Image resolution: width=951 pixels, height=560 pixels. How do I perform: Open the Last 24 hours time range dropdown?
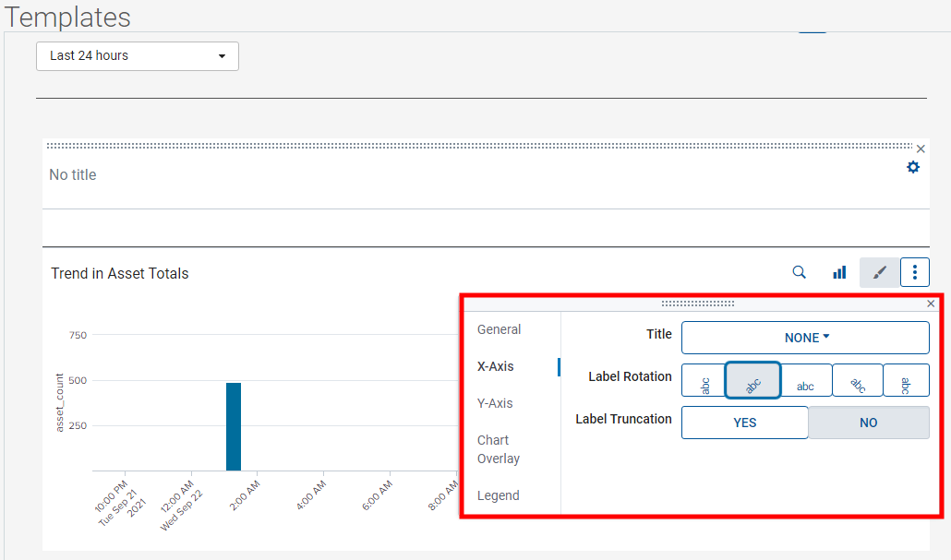[x=137, y=56]
